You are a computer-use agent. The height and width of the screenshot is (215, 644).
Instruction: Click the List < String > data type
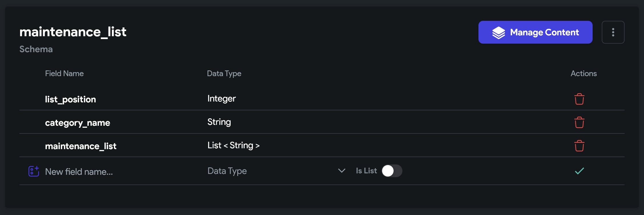pos(233,145)
